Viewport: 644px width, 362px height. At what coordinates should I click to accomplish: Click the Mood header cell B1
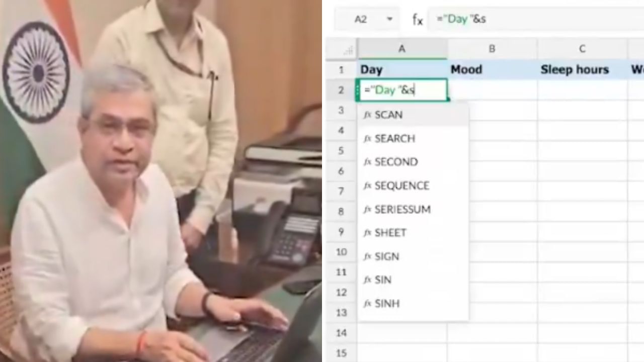coord(492,69)
